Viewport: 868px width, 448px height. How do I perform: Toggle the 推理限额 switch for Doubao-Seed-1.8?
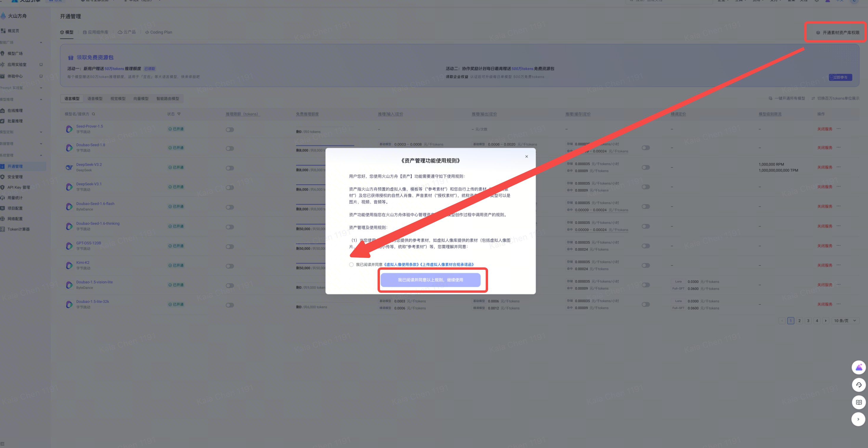point(230,148)
